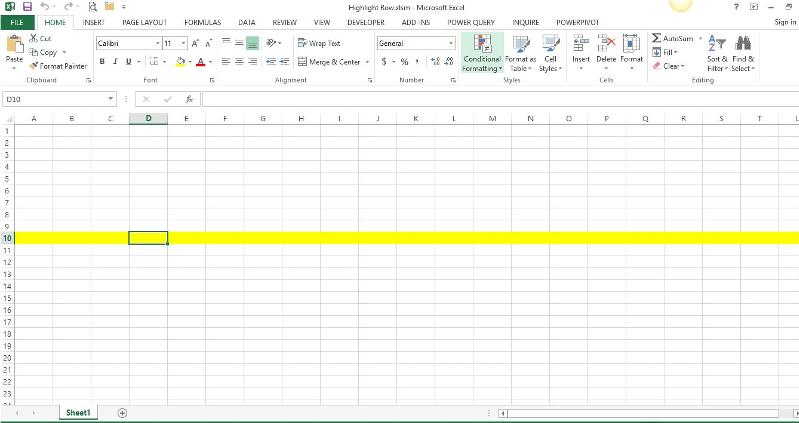Decrease cell indent

tap(271, 62)
